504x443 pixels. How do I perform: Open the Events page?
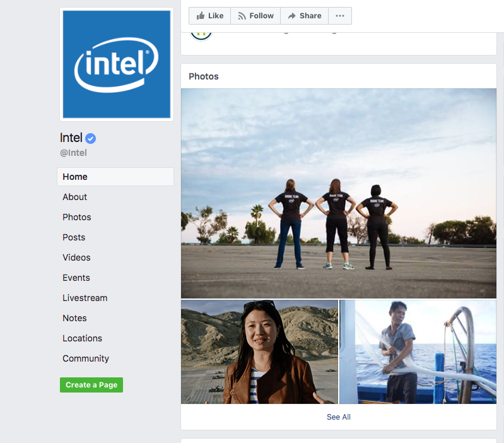(x=76, y=278)
